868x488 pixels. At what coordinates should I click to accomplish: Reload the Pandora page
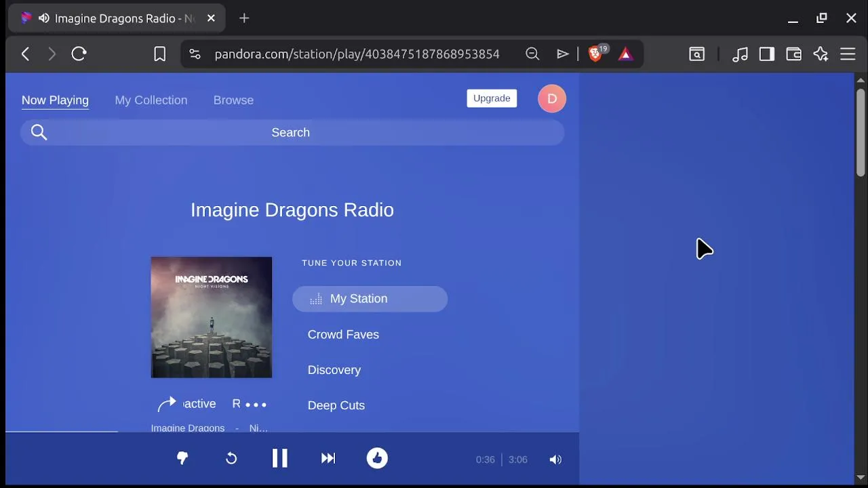79,54
